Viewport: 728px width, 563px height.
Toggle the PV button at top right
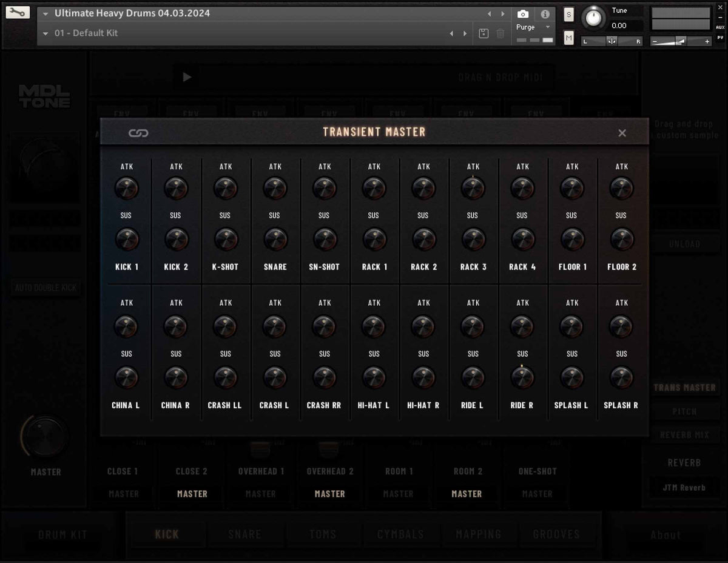click(x=720, y=38)
